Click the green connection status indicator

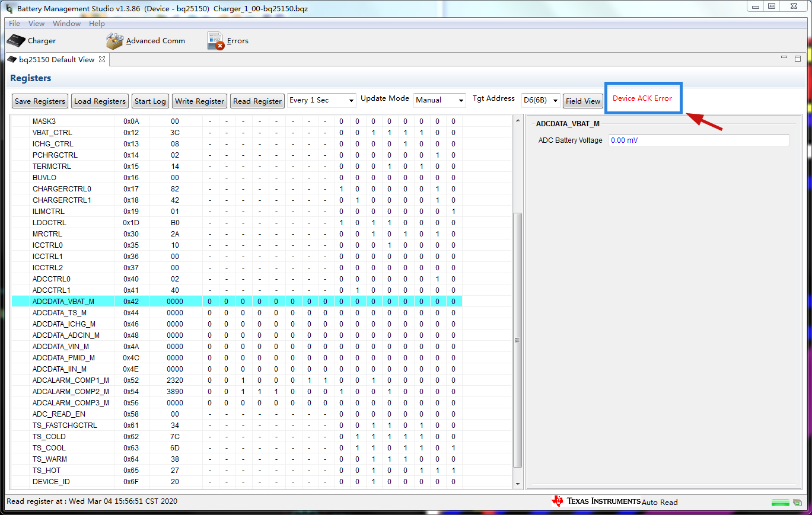(780, 503)
